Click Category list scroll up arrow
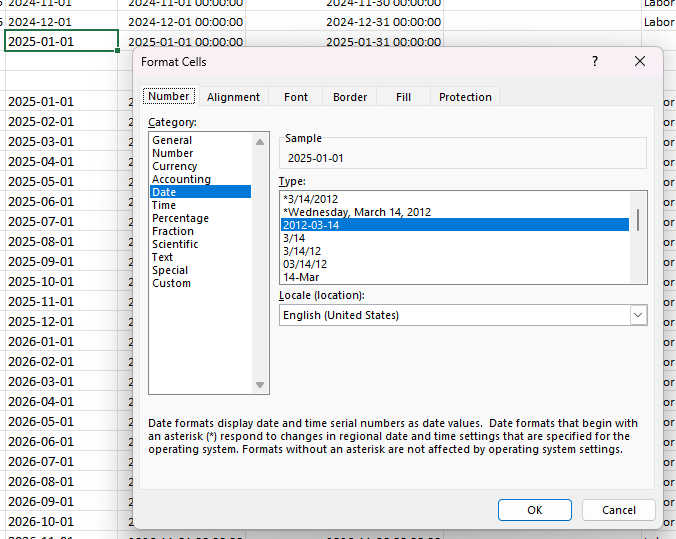The width and height of the screenshot is (676, 539). pyautogui.click(x=261, y=141)
